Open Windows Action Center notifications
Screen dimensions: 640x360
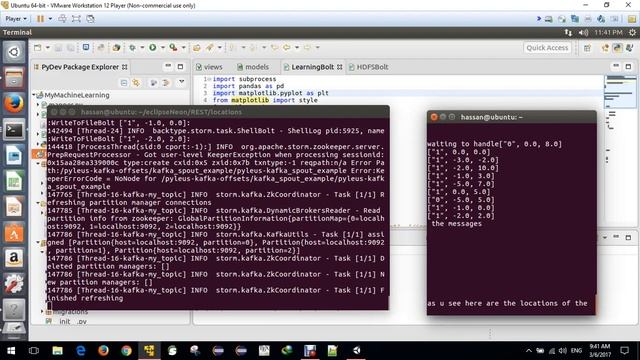tap(624, 350)
